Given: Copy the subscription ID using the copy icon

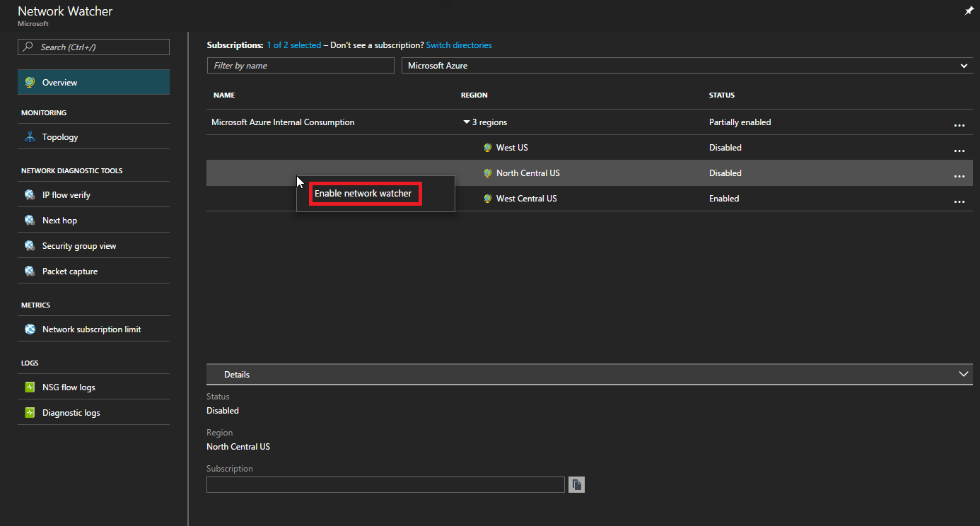Looking at the screenshot, I should (x=576, y=484).
